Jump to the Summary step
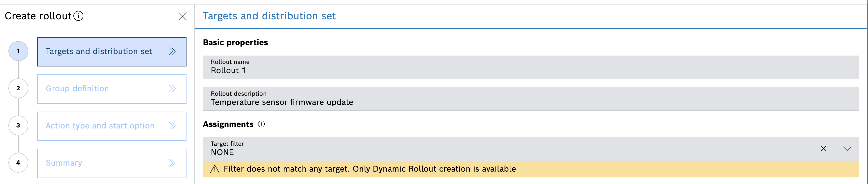 [x=64, y=163]
